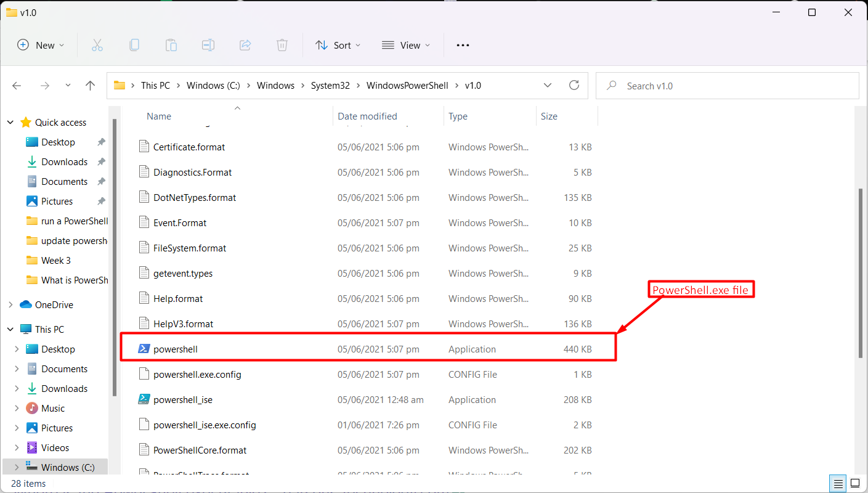Image resolution: width=868 pixels, height=493 pixels.
Task: Click the Cut scissors icon
Action: click(97, 45)
